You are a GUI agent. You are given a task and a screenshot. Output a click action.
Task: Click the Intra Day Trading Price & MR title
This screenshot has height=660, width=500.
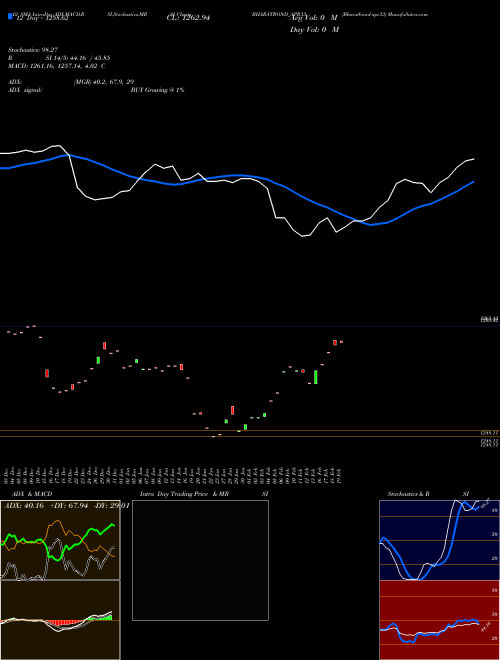pos(184,494)
